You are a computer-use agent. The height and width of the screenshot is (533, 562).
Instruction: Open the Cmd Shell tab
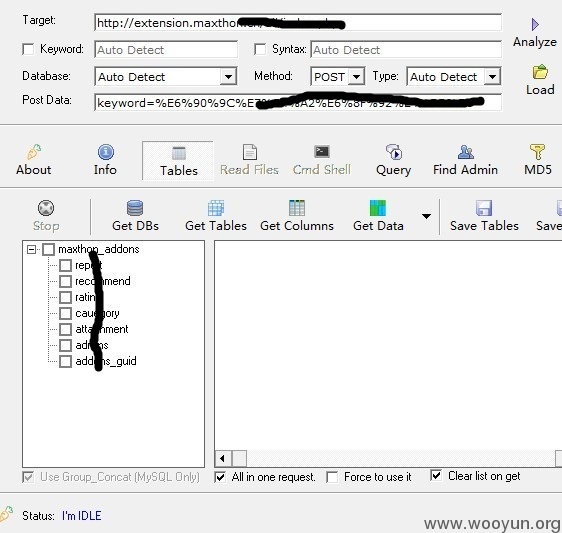click(x=322, y=161)
